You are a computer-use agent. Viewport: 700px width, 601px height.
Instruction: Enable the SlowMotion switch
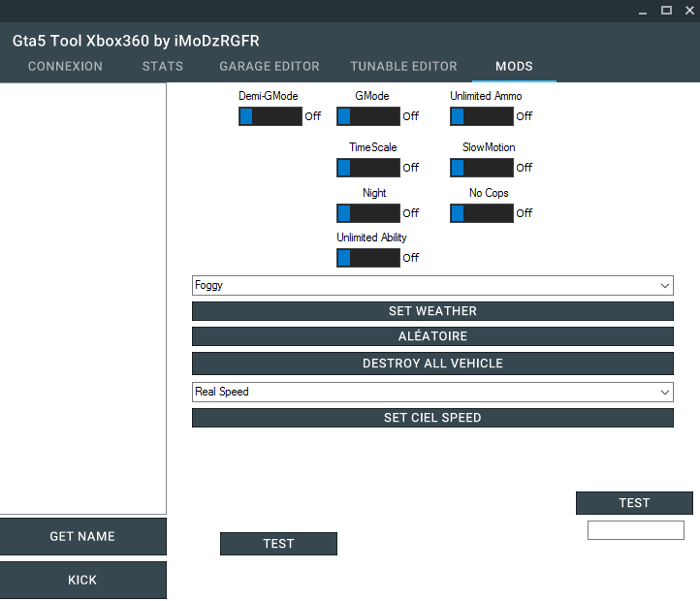tap(481, 168)
